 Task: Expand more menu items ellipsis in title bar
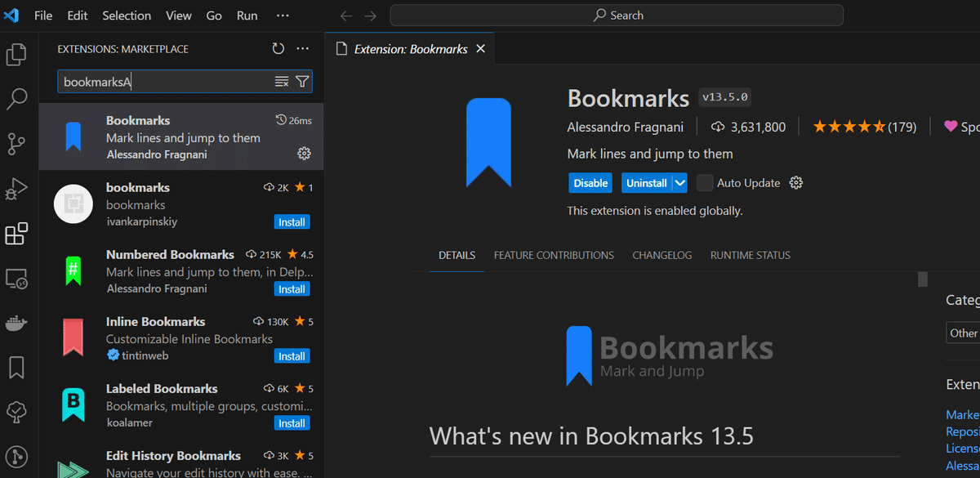tap(283, 16)
